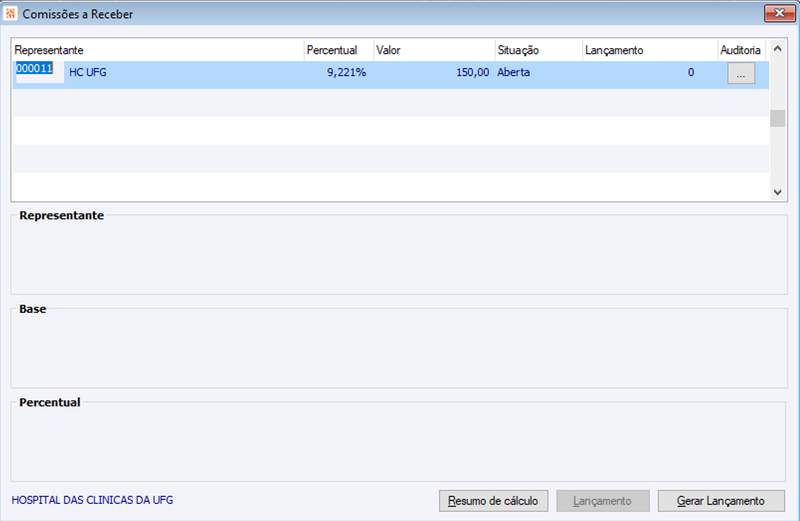Click the Lançamento value 0 cell
The width and height of the screenshot is (800, 521).
pyautogui.click(x=690, y=72)
